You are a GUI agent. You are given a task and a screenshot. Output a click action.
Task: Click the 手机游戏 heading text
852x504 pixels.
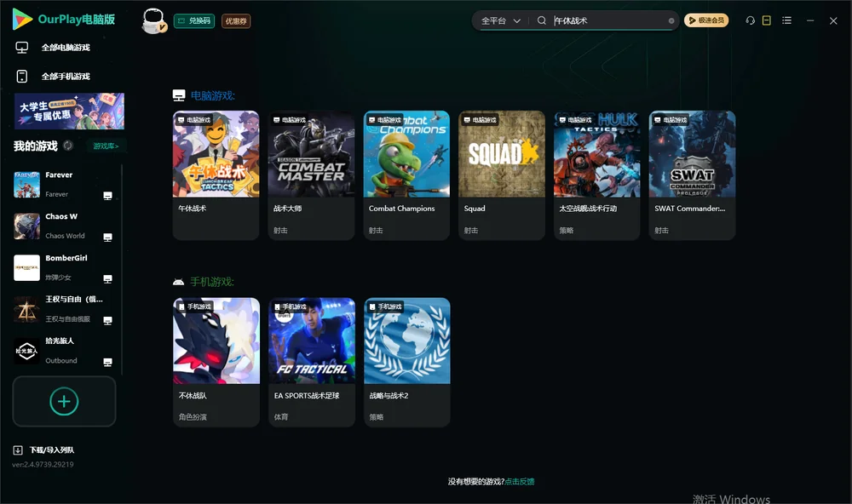(x=212, y=282)
